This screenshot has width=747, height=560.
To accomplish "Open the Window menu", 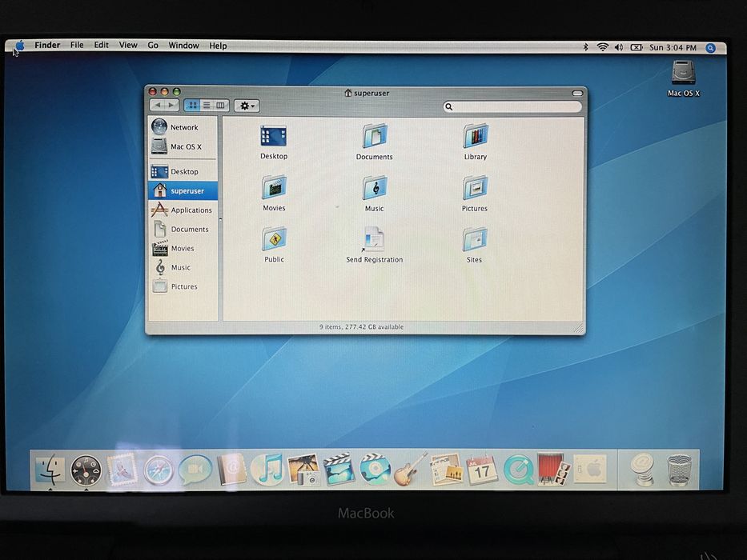I will pyautogui.click(x=183, y=46).
